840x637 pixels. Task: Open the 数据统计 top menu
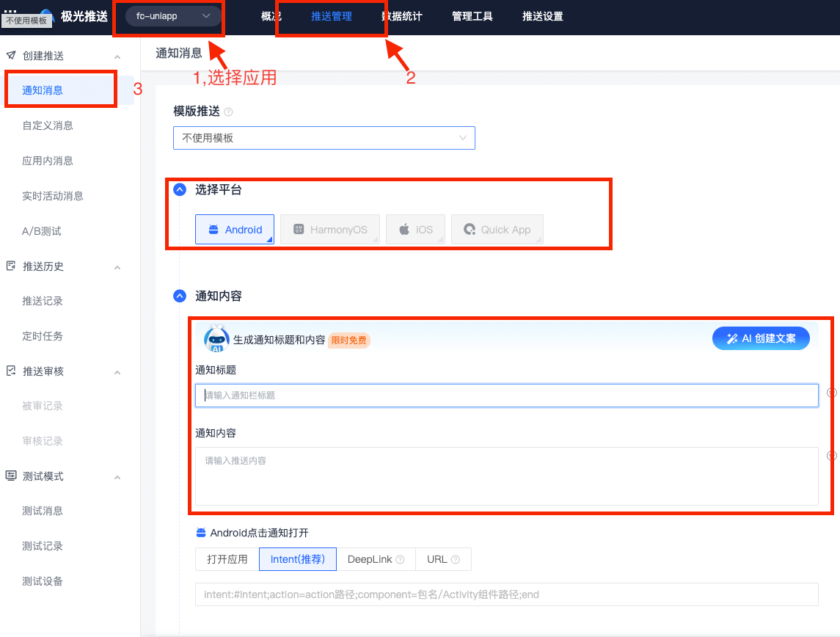coord(403,16)
